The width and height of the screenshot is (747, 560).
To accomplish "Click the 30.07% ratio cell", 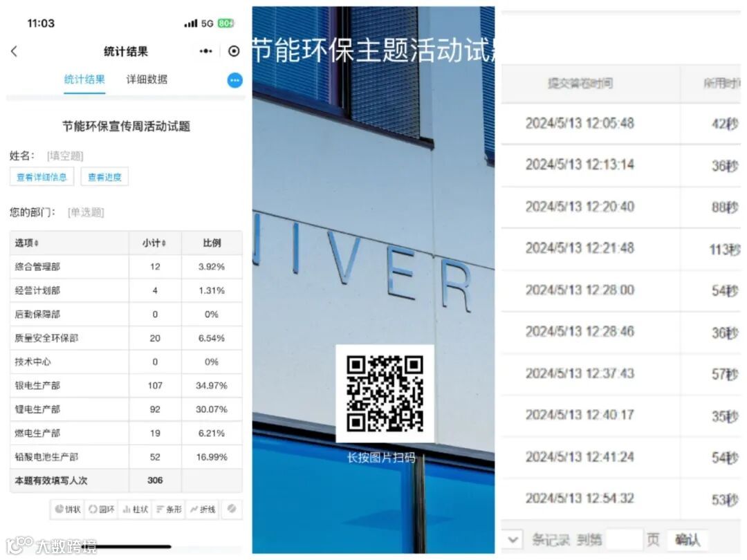I will 212,409.
